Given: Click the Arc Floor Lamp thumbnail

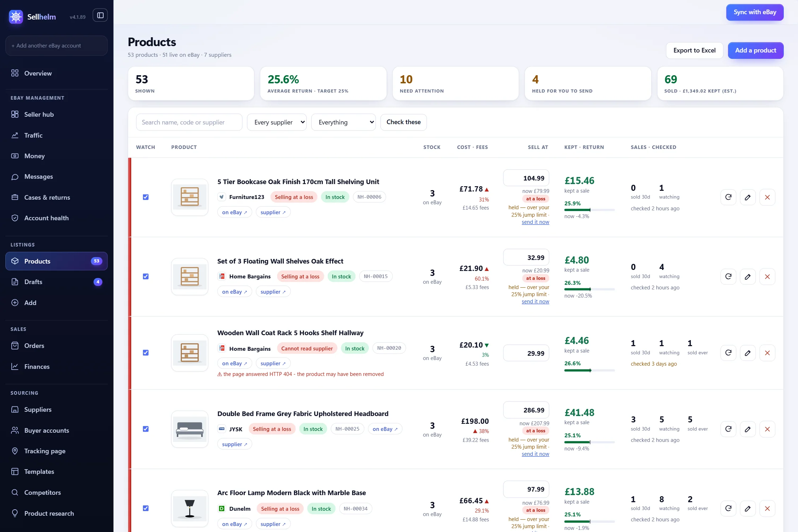Looking at the screenshot, I should pyautogui.click(x=190, y=509).
